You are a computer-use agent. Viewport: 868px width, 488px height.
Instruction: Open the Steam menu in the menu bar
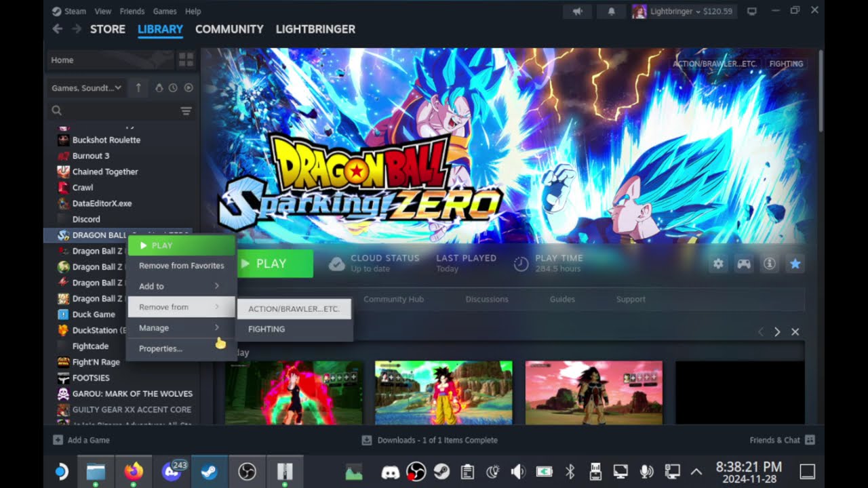68,12
